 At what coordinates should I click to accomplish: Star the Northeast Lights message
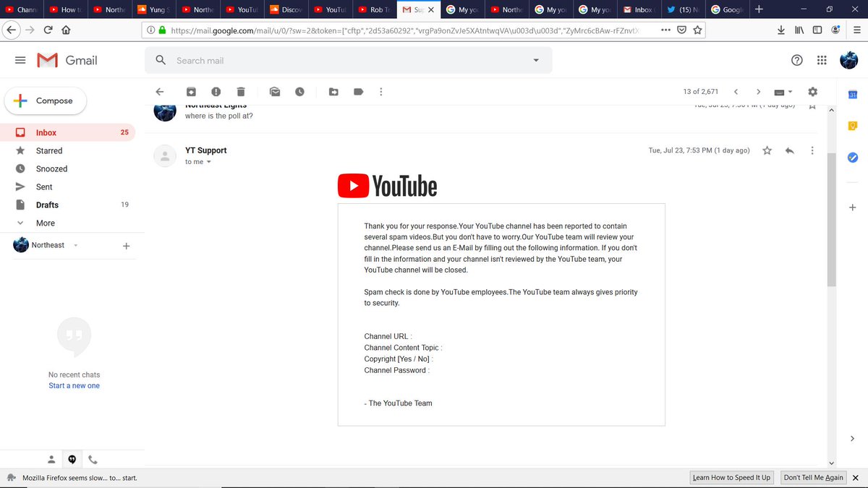(812, 106)
